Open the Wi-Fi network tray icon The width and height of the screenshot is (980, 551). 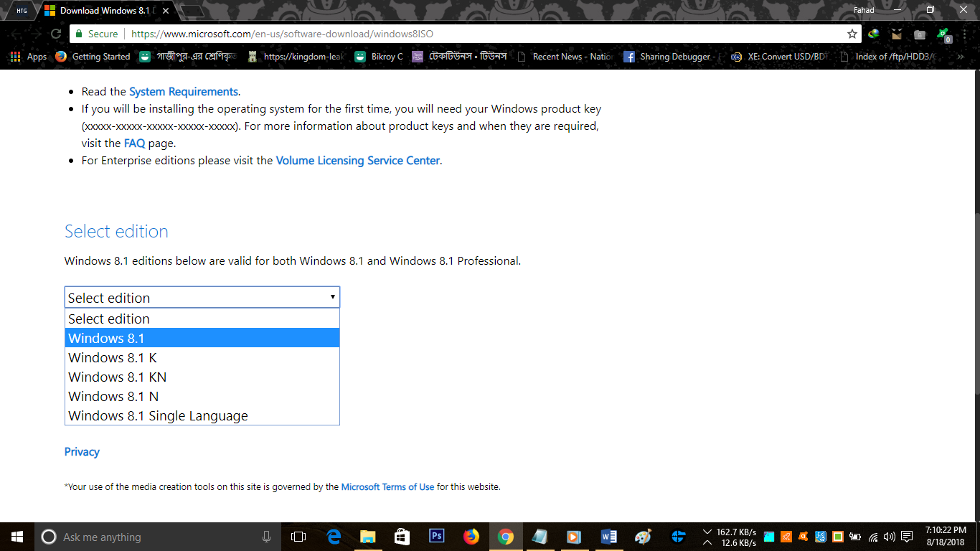tap(873, 537)
